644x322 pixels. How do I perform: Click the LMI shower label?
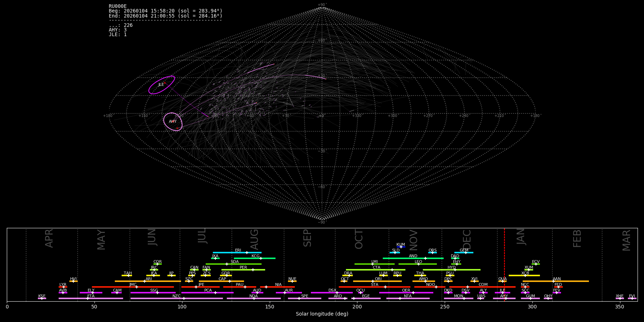click(x=375, y=262)
